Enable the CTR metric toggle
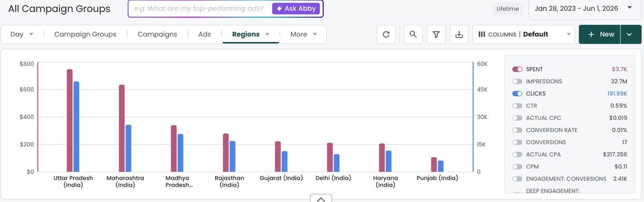Screen dimensions: 644x202 pos(517,106)
